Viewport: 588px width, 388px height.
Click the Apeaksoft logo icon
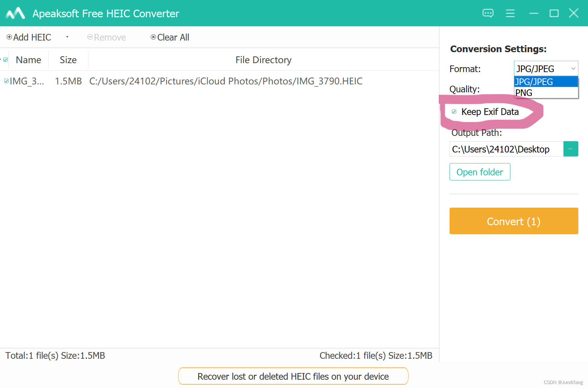(15, 13)
